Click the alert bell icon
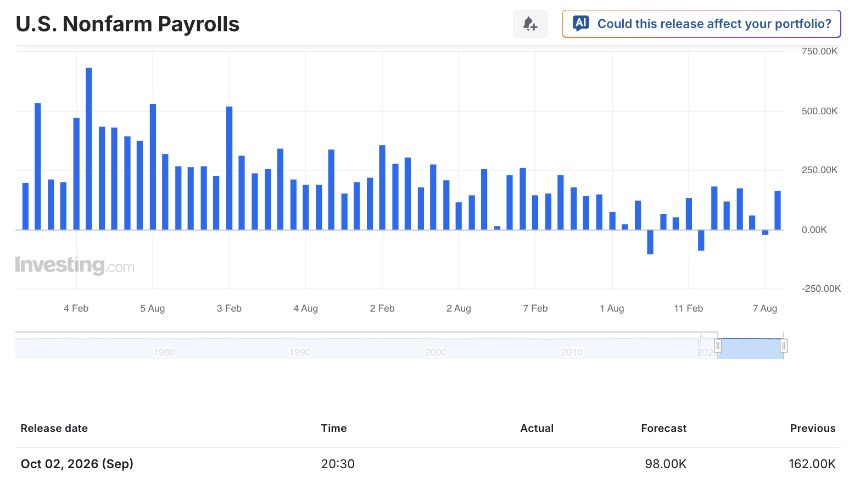 click(x=530, y=24)
